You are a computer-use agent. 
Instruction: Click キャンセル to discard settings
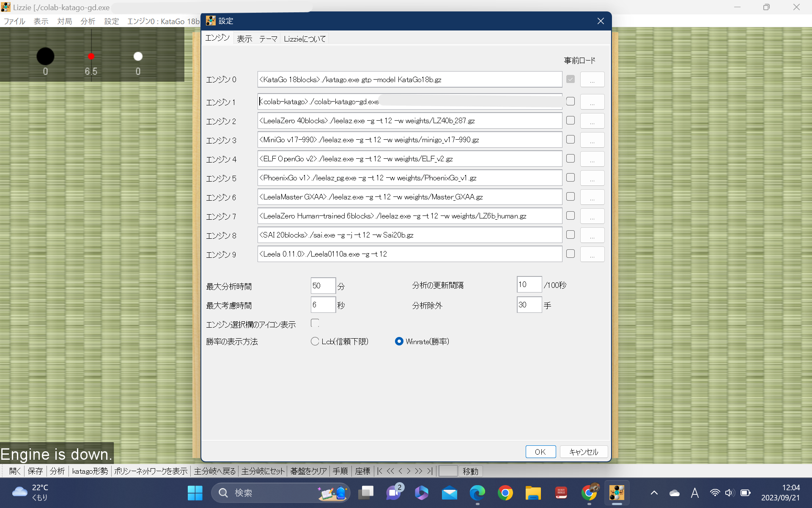[584, 452]
